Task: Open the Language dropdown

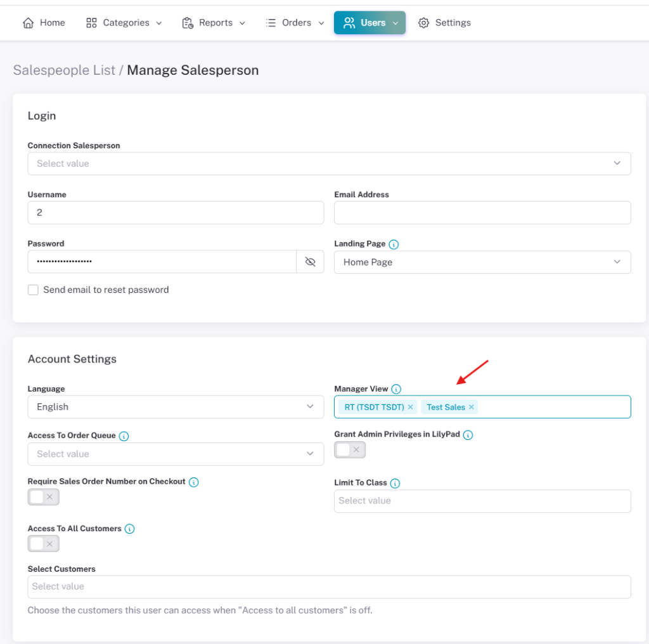Action: 176,407
